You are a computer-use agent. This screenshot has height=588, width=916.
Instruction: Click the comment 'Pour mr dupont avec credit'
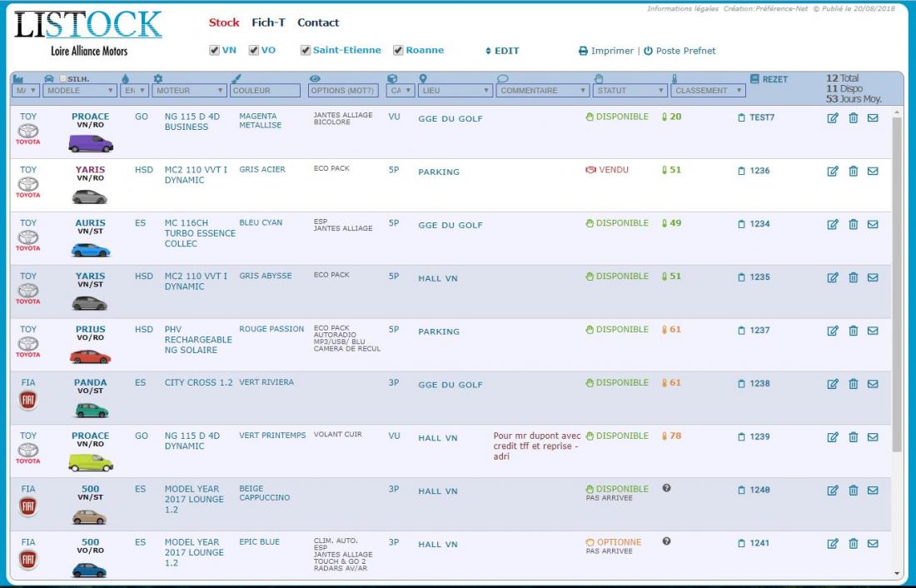pos(537,446)
